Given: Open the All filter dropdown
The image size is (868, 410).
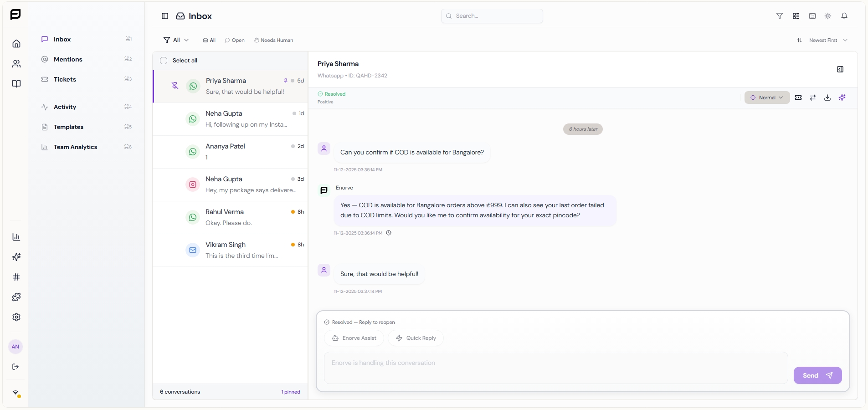Looking at the screenshot, I should pos(176,40).
